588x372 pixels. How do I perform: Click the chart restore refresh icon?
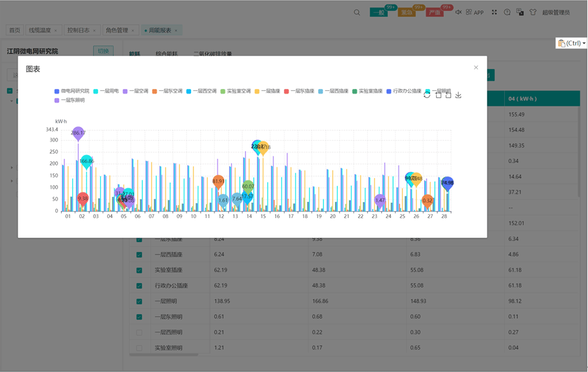pyautogui.click(x=427, y=95)
